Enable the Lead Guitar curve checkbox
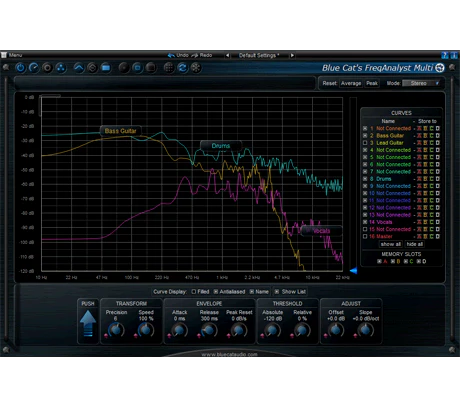Image resolution: width=460 pixels, height=416 pixels. tap(365, 143)
